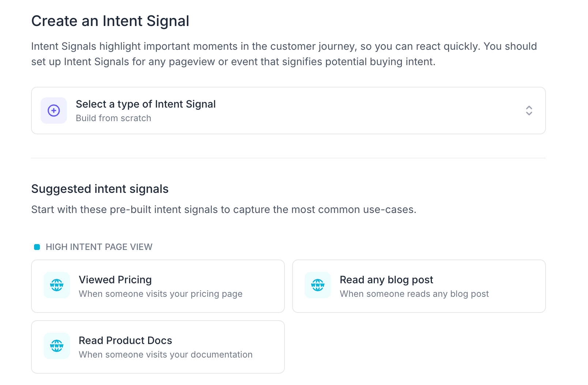The width and height of the screenshot is (588, 385).
Task: Click the "HIGH INTENT PAGE VIEW" category label
Action: 99,247
